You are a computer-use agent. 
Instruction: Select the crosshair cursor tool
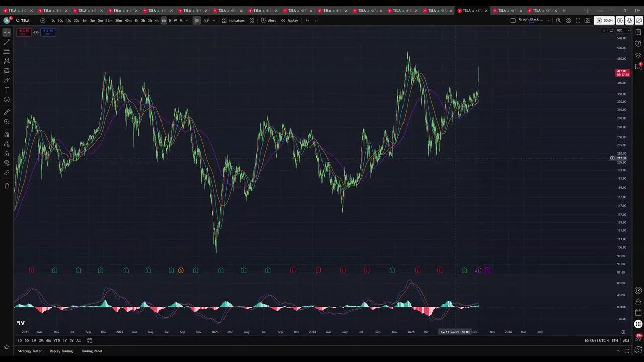pyautogui.click(x=7, y=32)
